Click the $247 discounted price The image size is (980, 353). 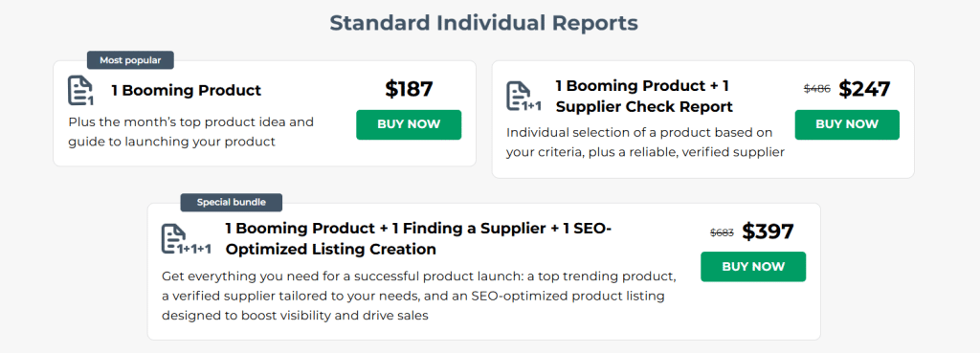(x=864, y=89)
